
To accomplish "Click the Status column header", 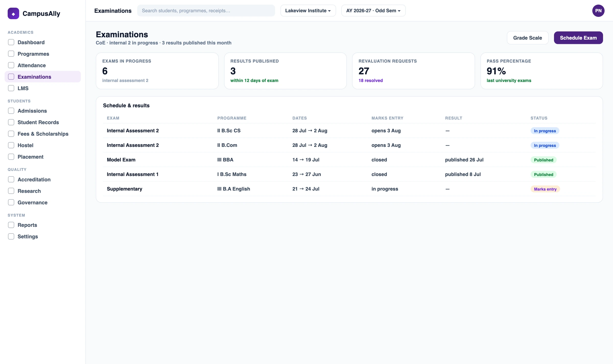I will tap(539, 118).
